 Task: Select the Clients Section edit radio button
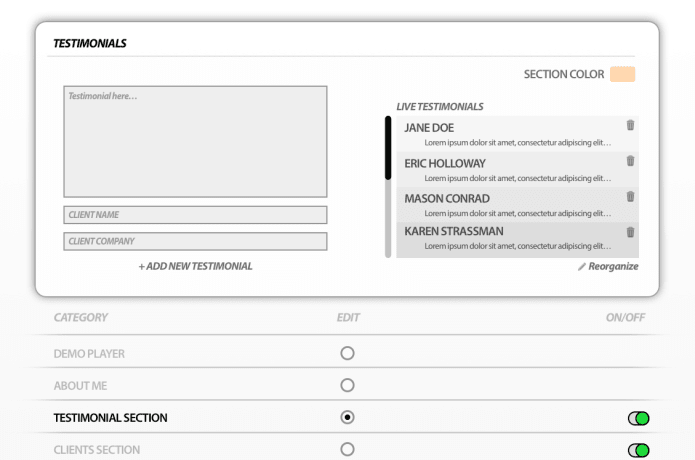pyautogui.click(x=347, y=449)
